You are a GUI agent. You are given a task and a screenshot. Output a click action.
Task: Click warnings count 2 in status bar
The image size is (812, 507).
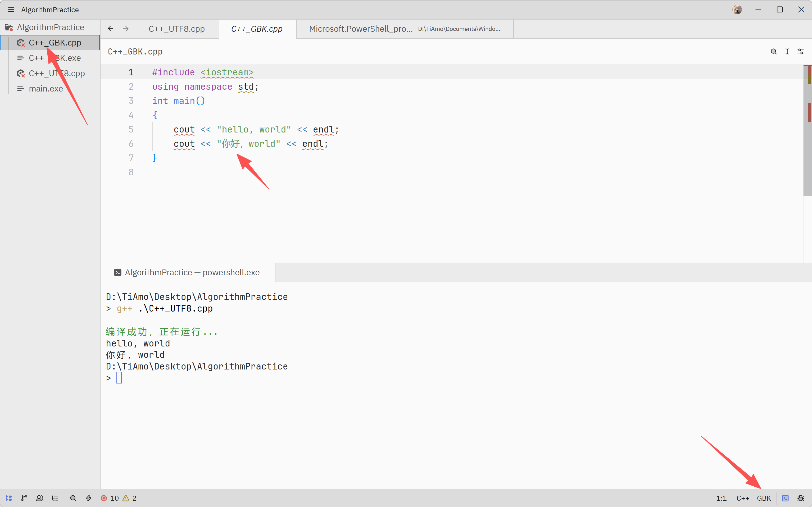(130, 498)
